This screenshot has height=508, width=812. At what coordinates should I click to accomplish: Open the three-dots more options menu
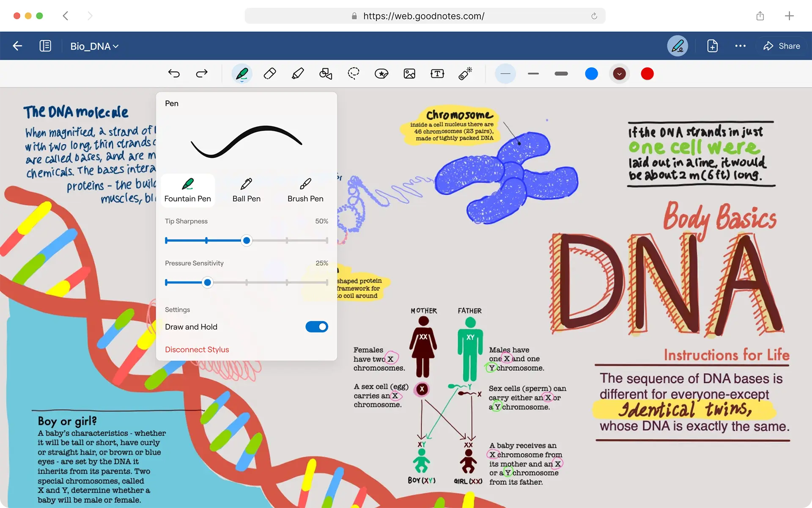coord(740,46)
